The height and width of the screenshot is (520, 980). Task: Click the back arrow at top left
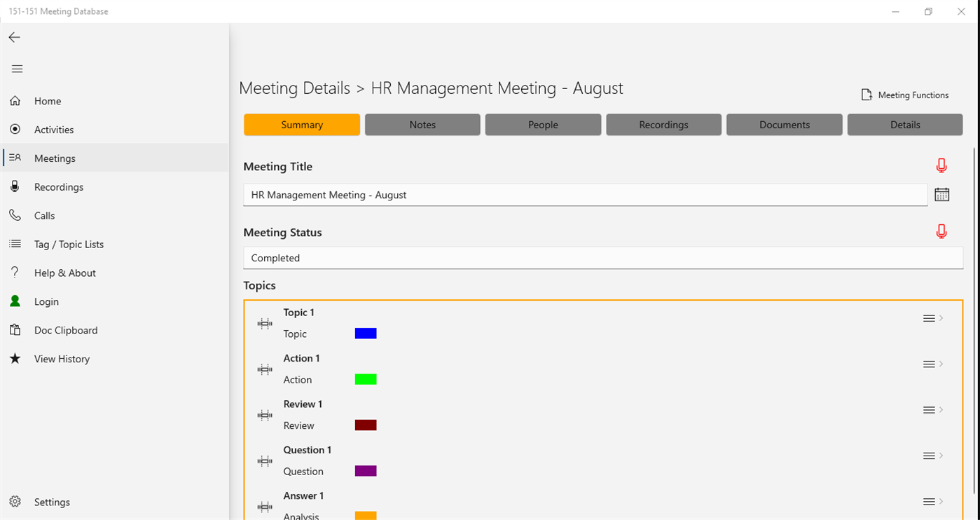14,37
